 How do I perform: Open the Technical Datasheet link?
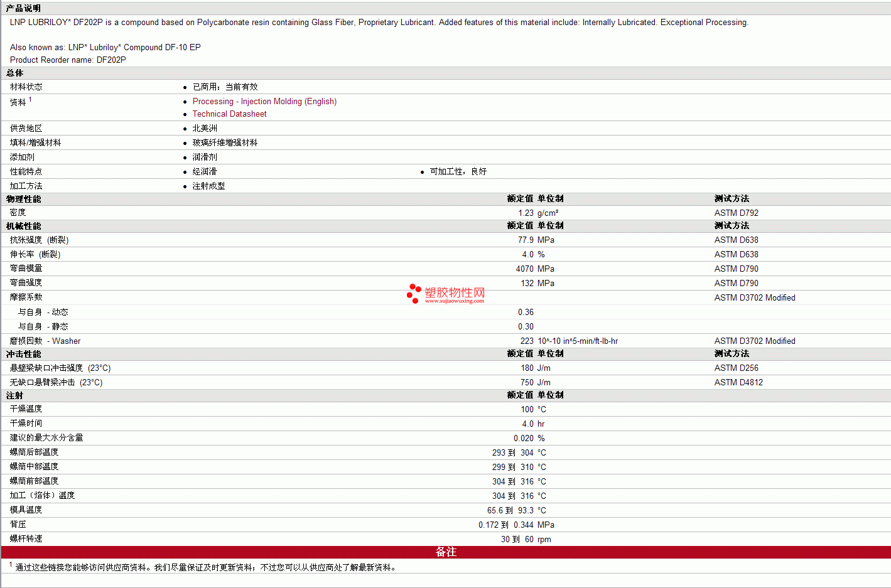pyautogui.click(x=229, y=114)
